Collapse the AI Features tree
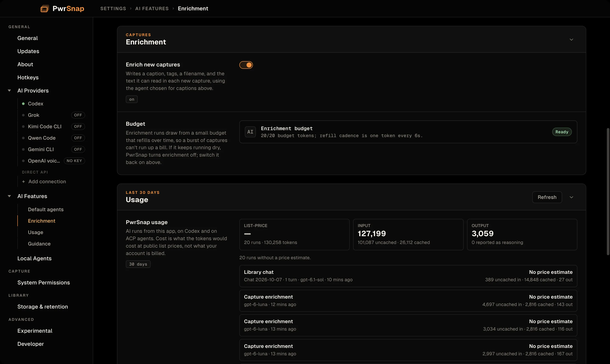 point(9,196)
